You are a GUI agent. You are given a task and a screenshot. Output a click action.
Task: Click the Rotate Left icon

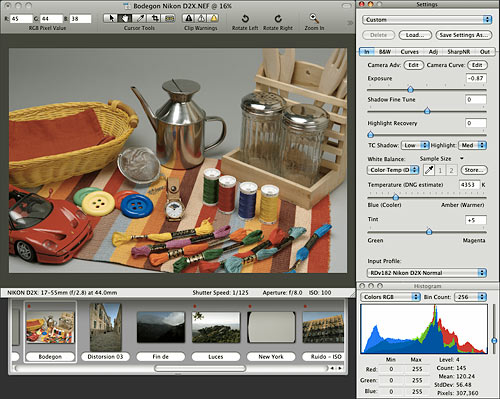click(245, 19)
